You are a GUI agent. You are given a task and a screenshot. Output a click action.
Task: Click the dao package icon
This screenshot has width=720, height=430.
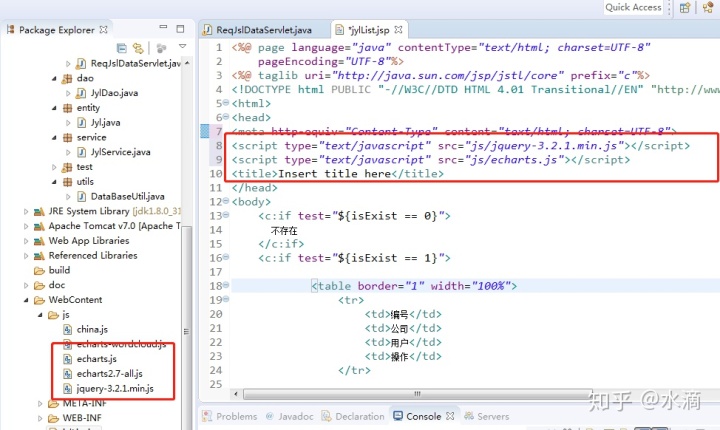[68, 79]
